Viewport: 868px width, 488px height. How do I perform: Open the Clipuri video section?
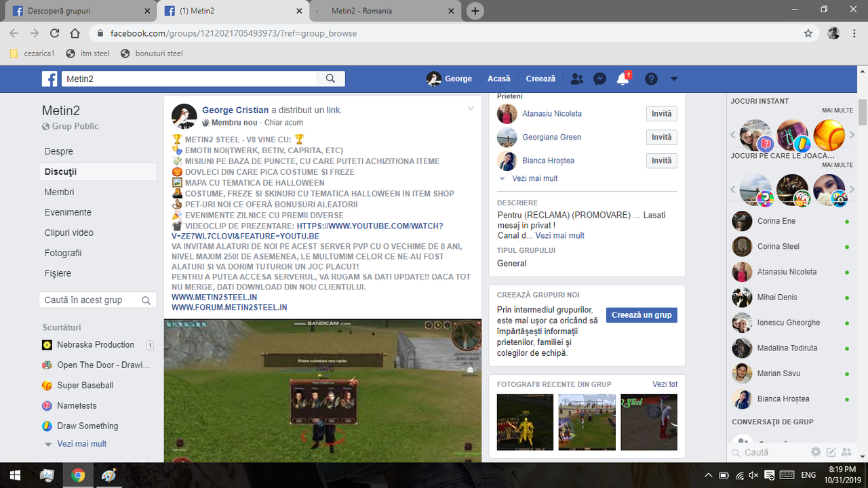[69, 232]
